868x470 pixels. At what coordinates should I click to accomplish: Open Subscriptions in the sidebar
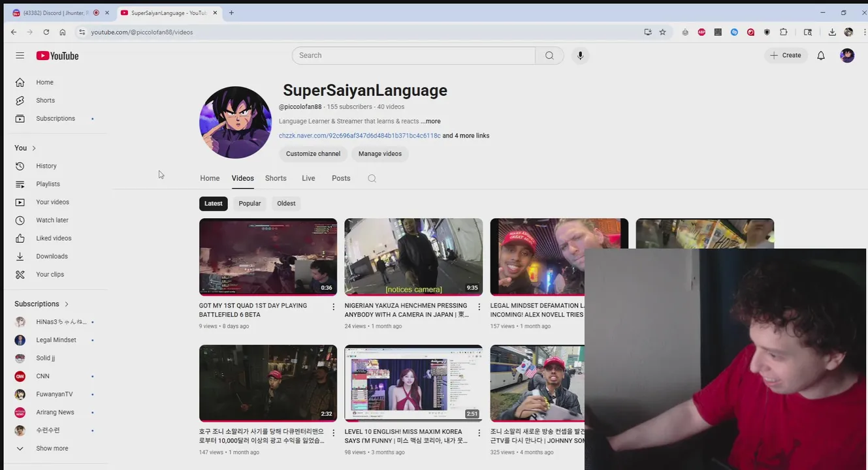click(56, 119)
